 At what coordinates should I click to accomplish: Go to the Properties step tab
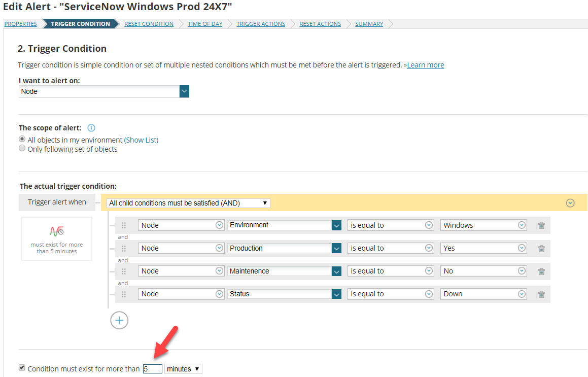pyautogui.click(x=21, y=24)
